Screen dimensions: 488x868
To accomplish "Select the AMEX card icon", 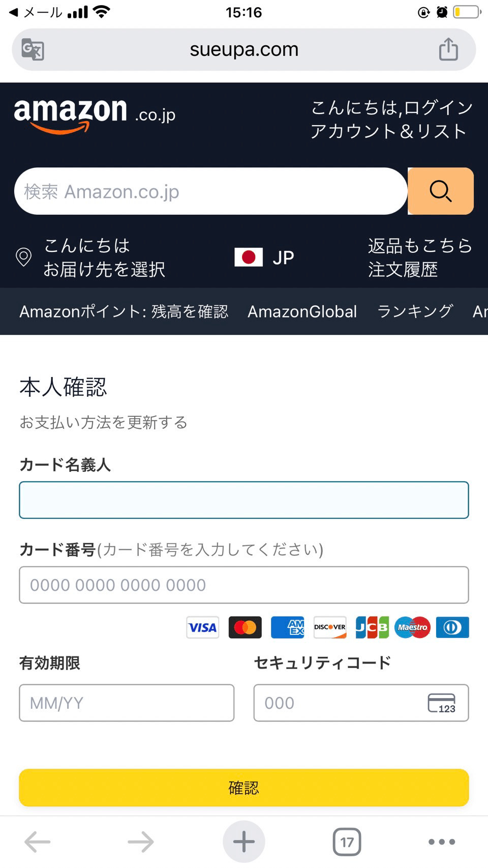I will pyautogui.click(x=287, y=627).
